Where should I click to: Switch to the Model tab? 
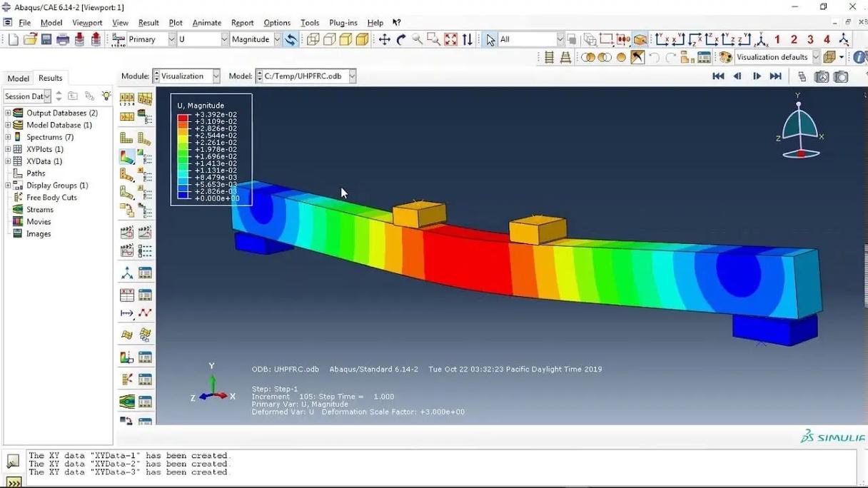point(19,78)
